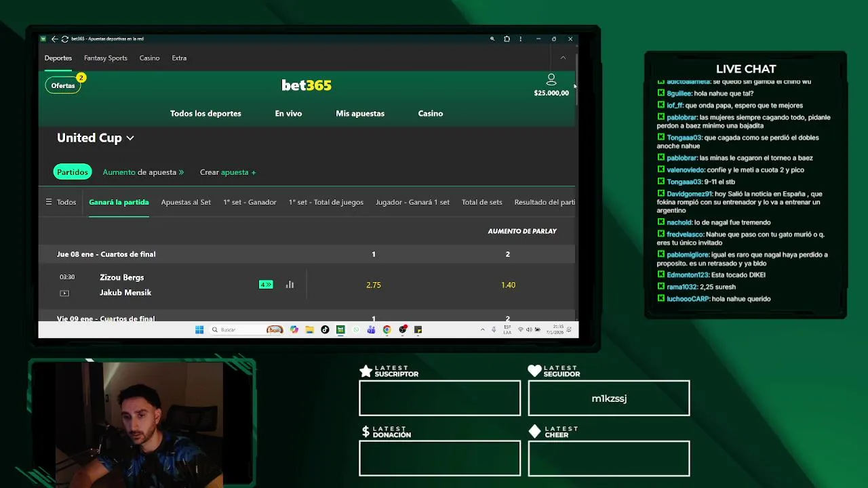Viewport: 868px width, 488px height.
Task: Open Mis apuestas
Action: coord(360,113)
